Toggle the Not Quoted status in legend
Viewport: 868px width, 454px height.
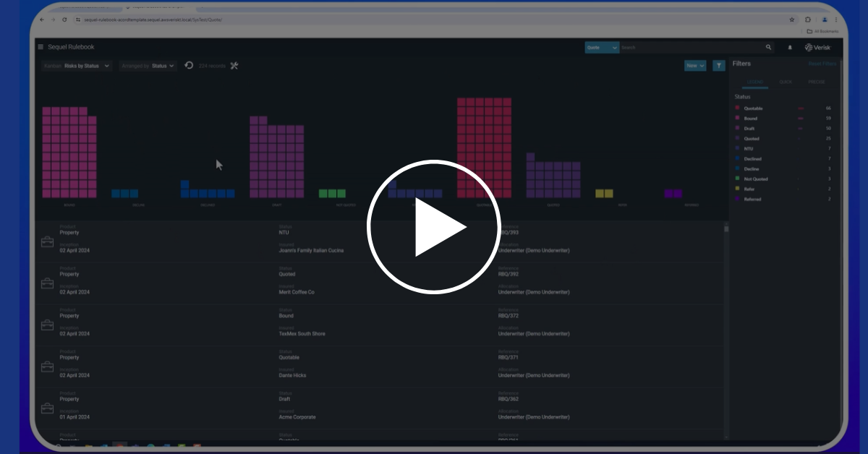756,179
